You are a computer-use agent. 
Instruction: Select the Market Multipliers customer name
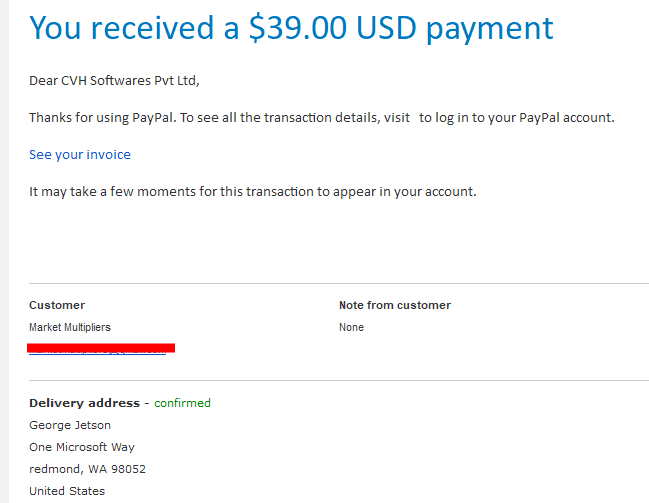point(70,327)
